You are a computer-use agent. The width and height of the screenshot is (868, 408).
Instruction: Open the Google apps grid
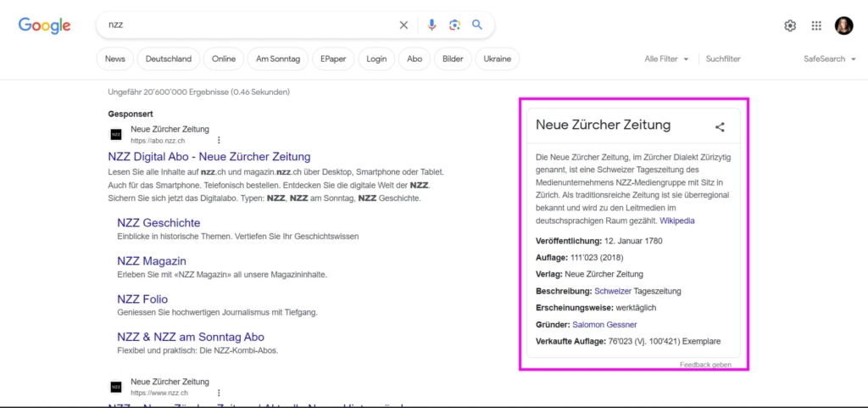tap(816, 25)
